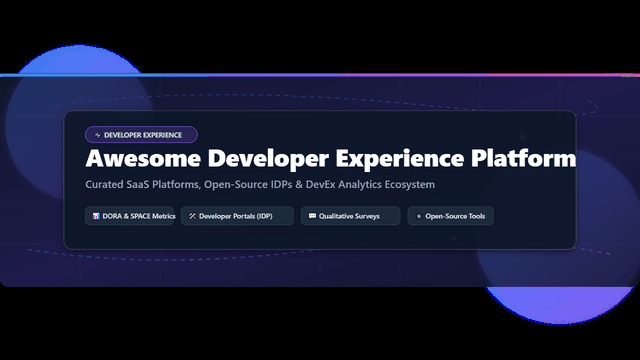Click the star icon beside Open-Source Tools

coord(418,216)
